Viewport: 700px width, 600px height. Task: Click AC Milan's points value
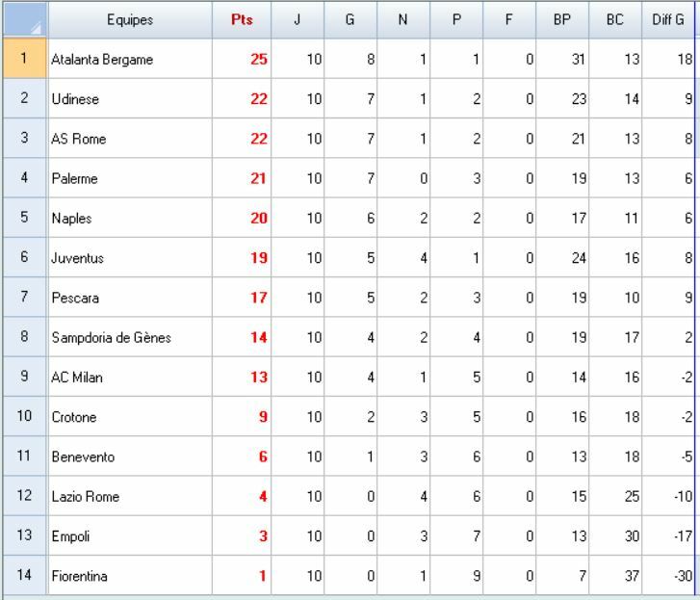(x=242, y=378)
